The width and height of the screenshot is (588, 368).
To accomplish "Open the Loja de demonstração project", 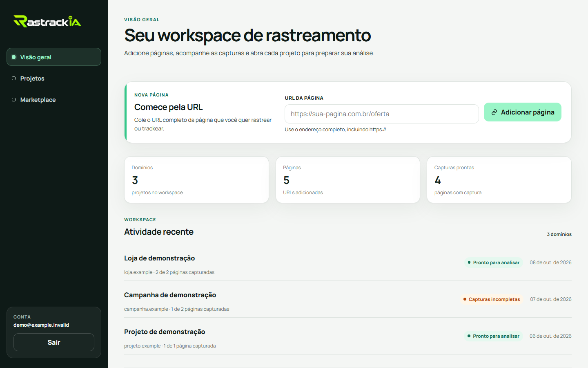I will 348,263.
